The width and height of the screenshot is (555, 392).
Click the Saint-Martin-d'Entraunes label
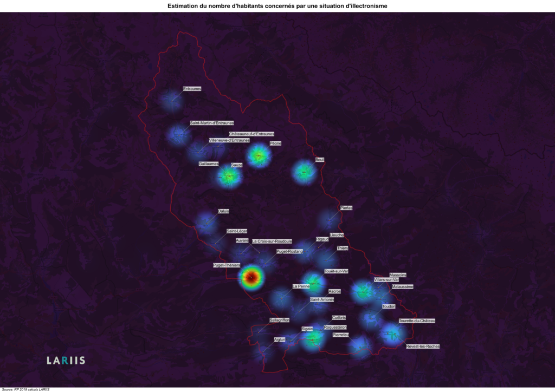coord(212,123)
